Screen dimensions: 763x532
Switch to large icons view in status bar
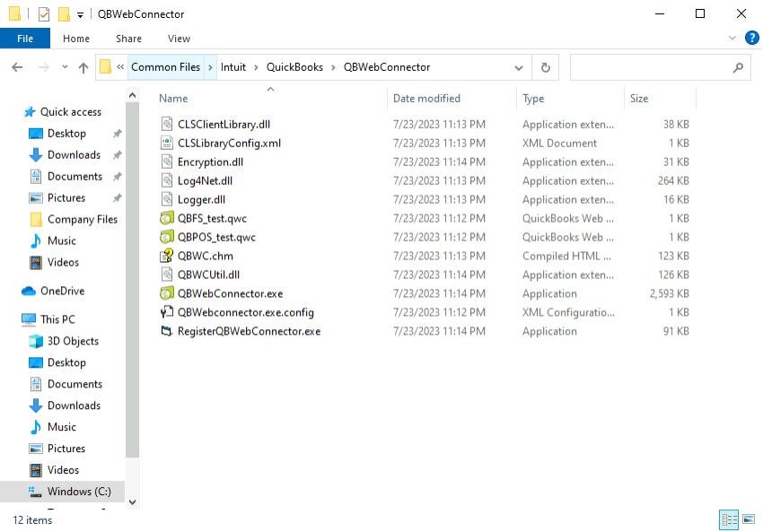pyautogui.click(x=749, y=519)
